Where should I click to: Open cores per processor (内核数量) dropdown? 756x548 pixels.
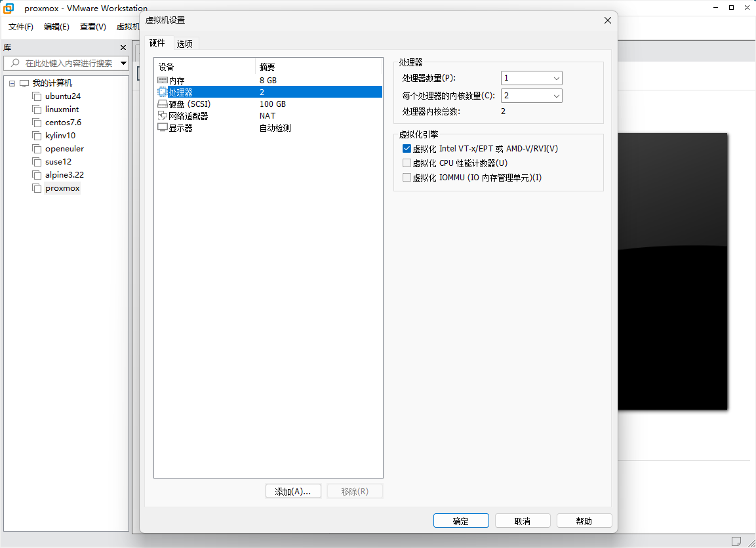(x=531, y=96)
